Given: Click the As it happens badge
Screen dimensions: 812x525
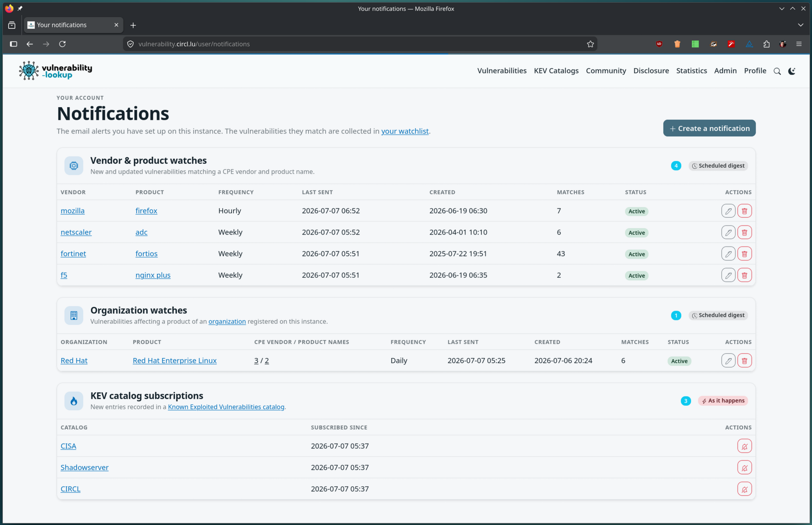Looking at the screenshot, I should tap(723, 401).
